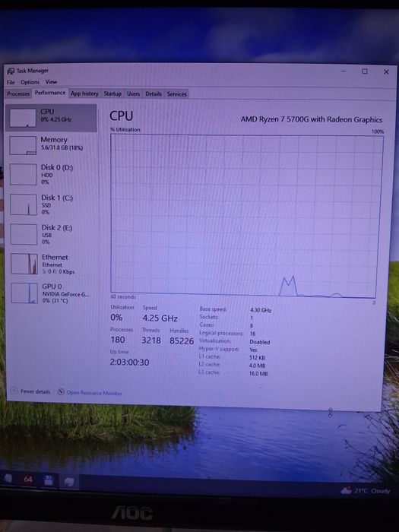
Task: Switch to the Processes tab
Action: click(x=18, y=94)
